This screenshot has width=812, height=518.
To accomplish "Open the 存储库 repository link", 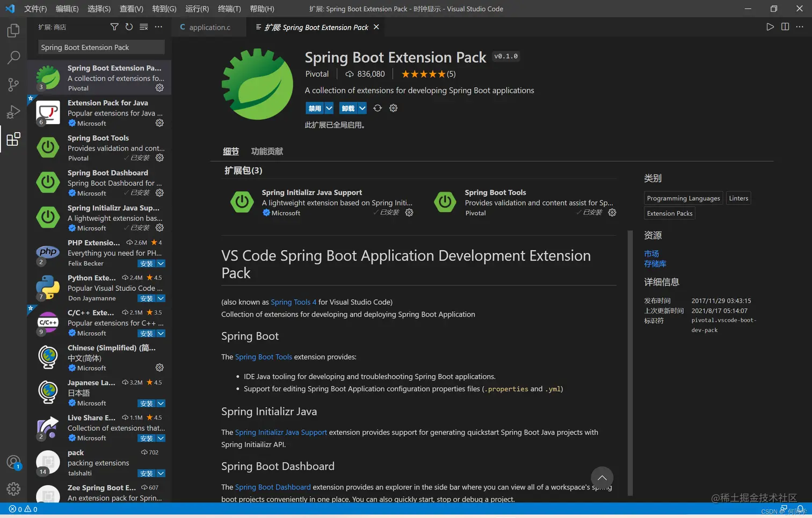I will pos(655,264).
